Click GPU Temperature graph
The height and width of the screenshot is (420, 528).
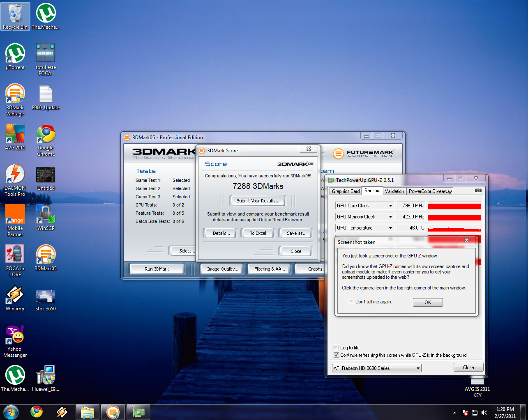454,228
